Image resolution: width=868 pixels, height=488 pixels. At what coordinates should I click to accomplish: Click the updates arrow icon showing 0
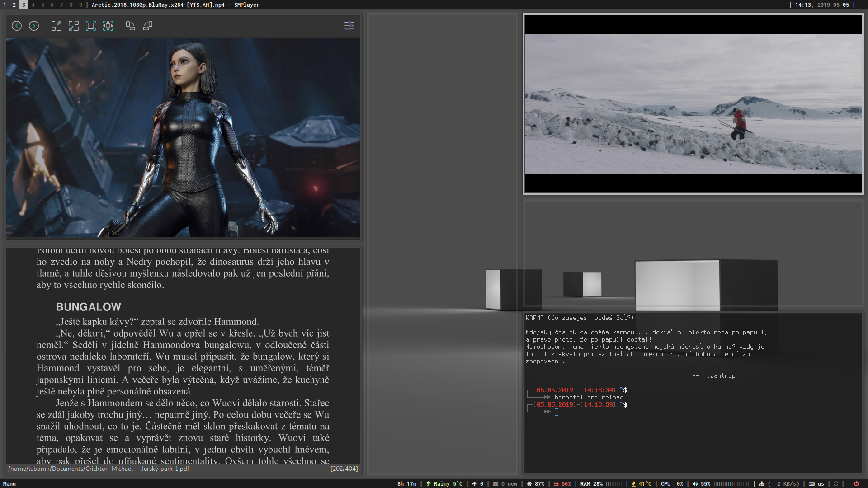(474, 483)
